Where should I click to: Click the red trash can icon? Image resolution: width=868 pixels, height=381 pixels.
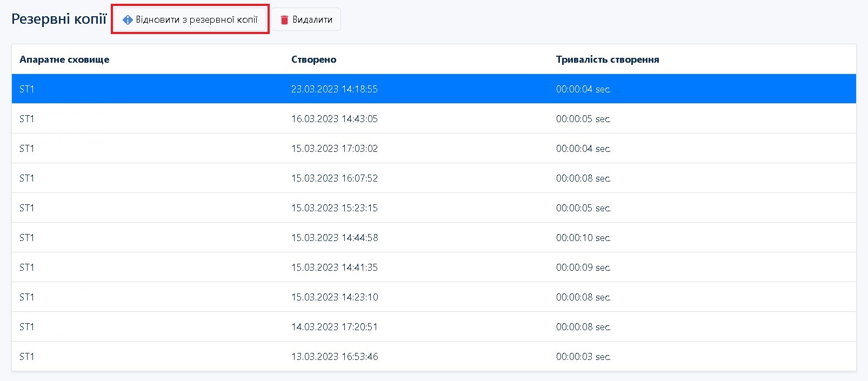pos(284,20)
